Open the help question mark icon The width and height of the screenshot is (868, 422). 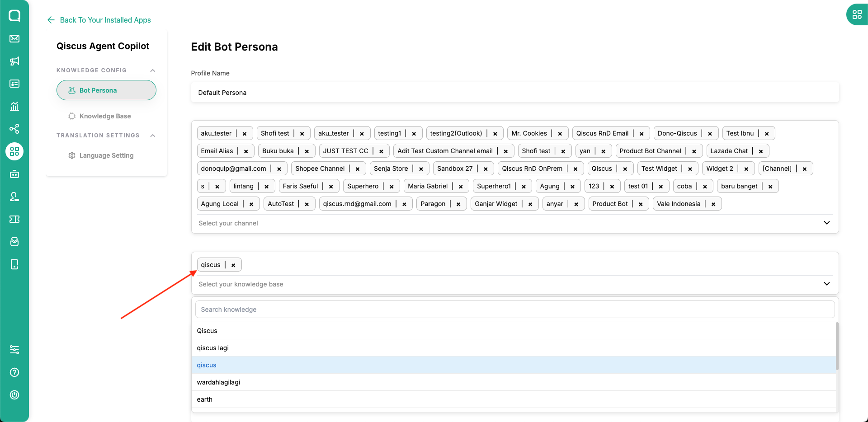[14, 372]
